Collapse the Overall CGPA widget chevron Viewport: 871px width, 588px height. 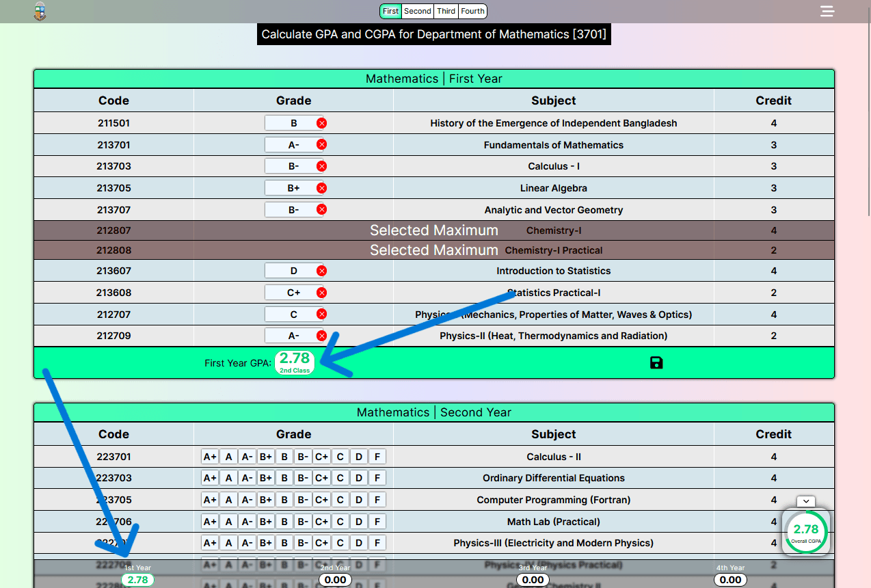806,501
